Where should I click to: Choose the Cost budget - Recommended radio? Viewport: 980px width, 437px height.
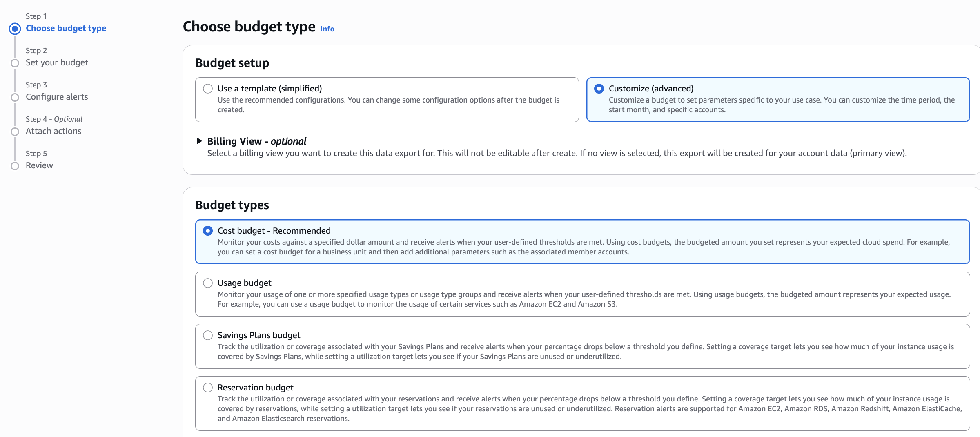[x=208, y=231]
